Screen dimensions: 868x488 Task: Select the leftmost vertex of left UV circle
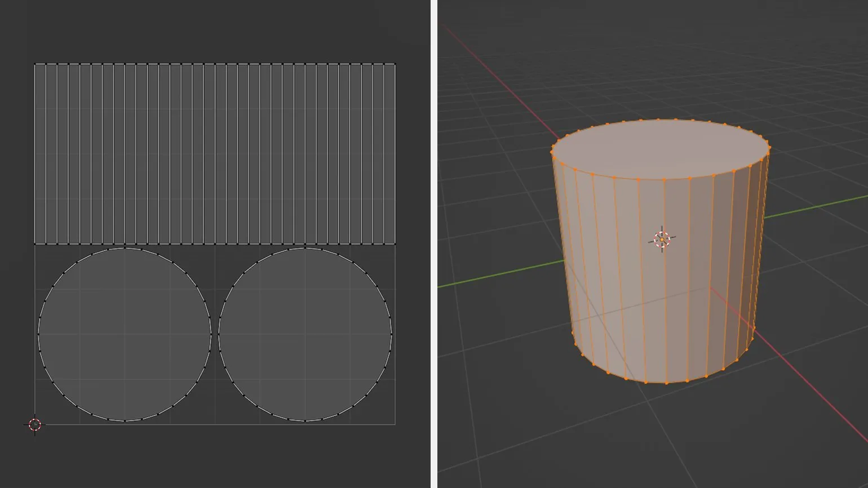coord(38,334)
